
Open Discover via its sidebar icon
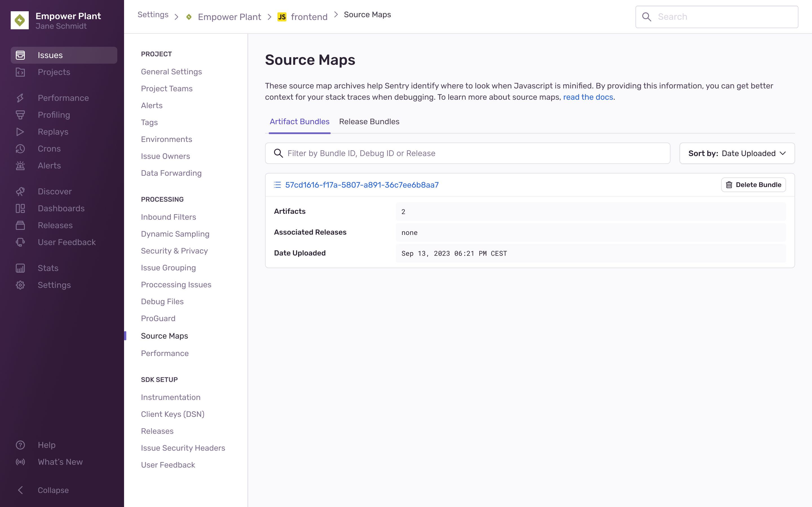tap(21, 191)
